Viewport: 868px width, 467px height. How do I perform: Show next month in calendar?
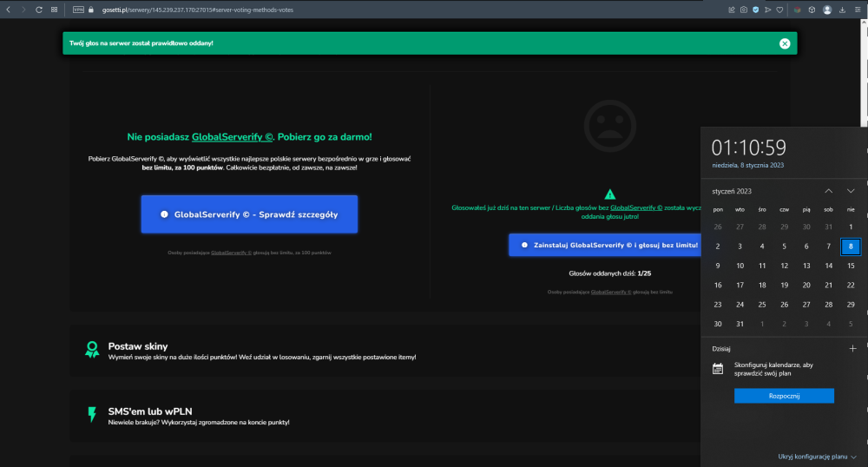pyautogui.click(x=851, y=191)
